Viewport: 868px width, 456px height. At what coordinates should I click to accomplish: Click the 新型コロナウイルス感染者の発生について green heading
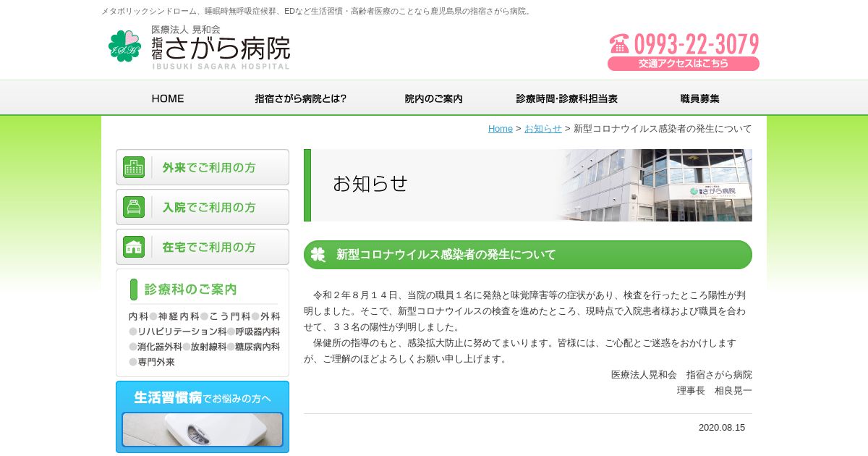click(528, 255)
